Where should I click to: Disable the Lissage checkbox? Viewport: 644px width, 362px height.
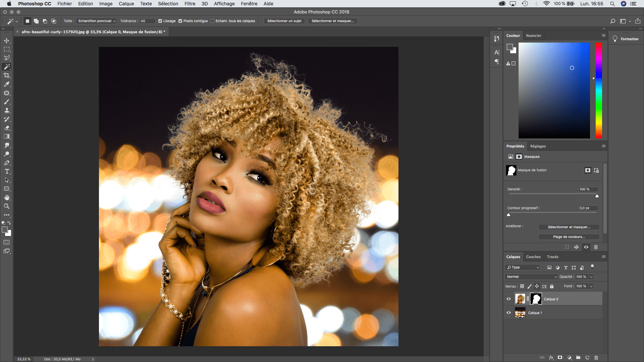(160, 21)
